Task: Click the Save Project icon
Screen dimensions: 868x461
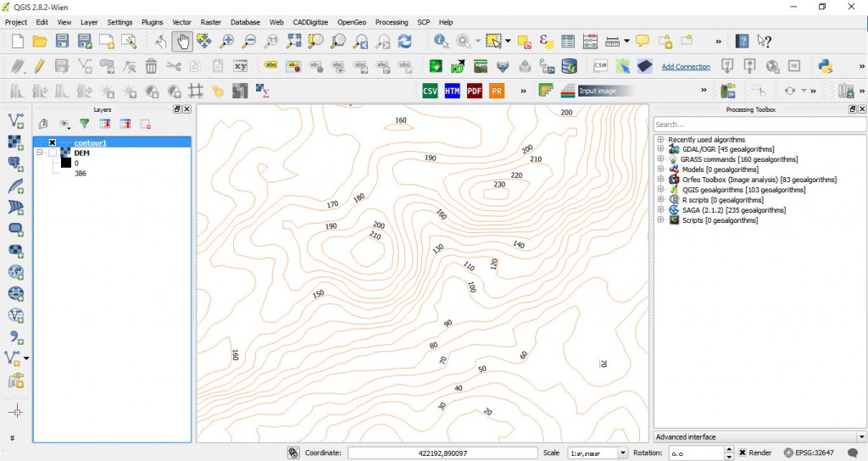Action: (x=62, y=41)
